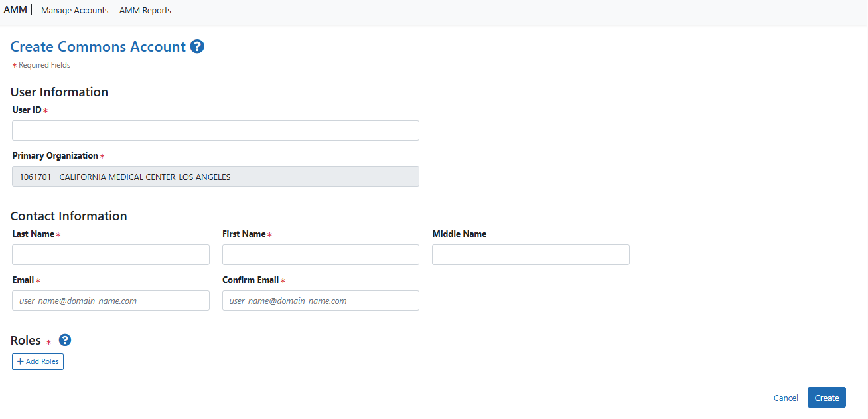Click the Roles section heading

(26, 340)
